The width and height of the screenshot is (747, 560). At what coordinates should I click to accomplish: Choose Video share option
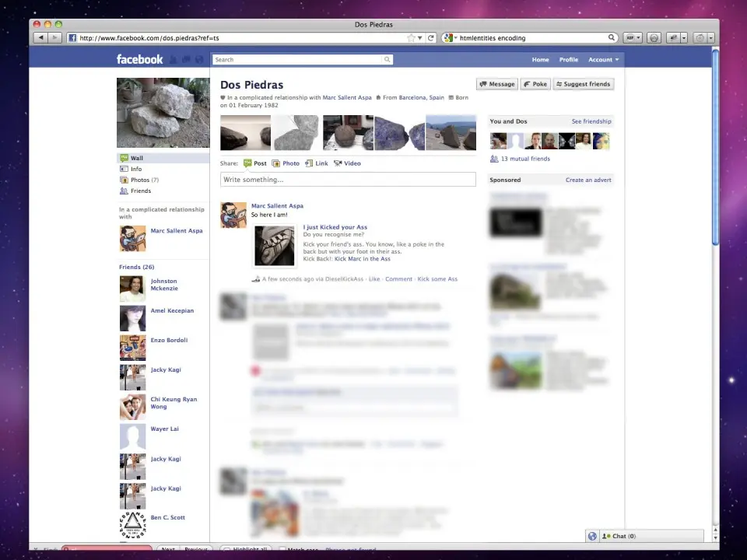[x=347, y=163]
